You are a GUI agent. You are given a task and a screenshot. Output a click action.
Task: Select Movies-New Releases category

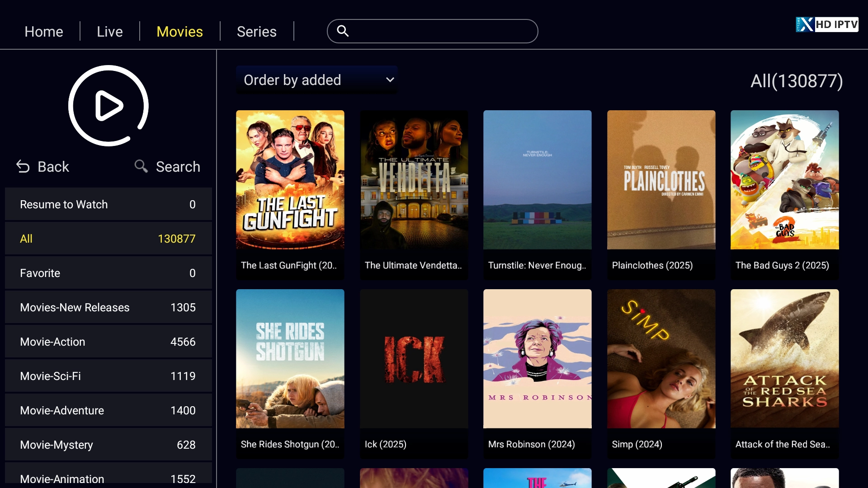[108, 307]
